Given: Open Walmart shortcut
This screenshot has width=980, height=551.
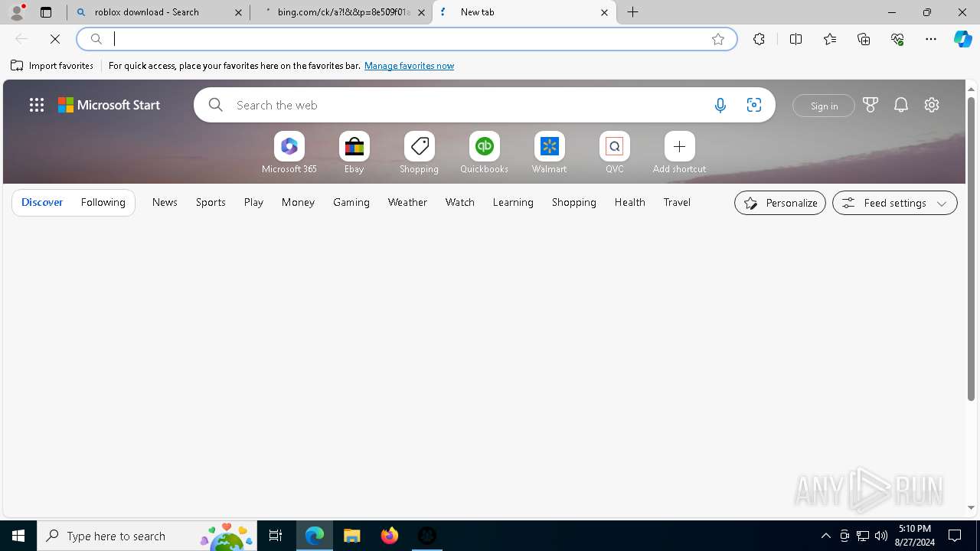Looking at the screenshot, I should 550,153.
